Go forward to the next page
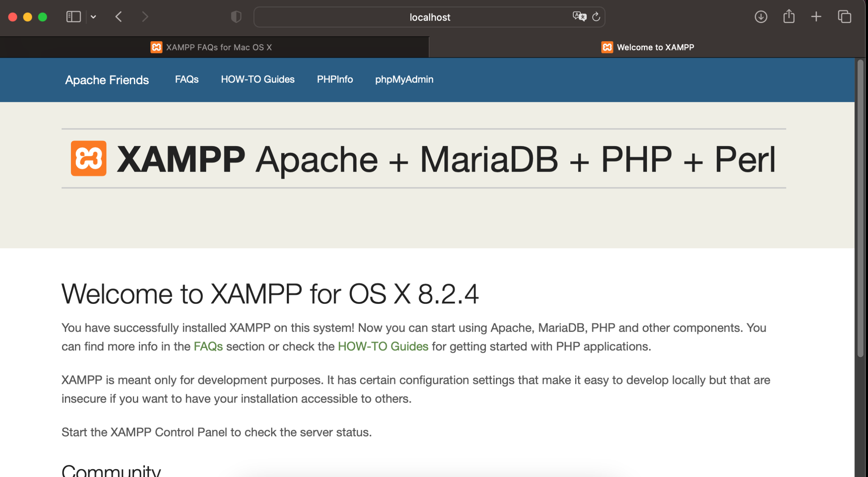The image size is (868, 477). coord(145,17)
